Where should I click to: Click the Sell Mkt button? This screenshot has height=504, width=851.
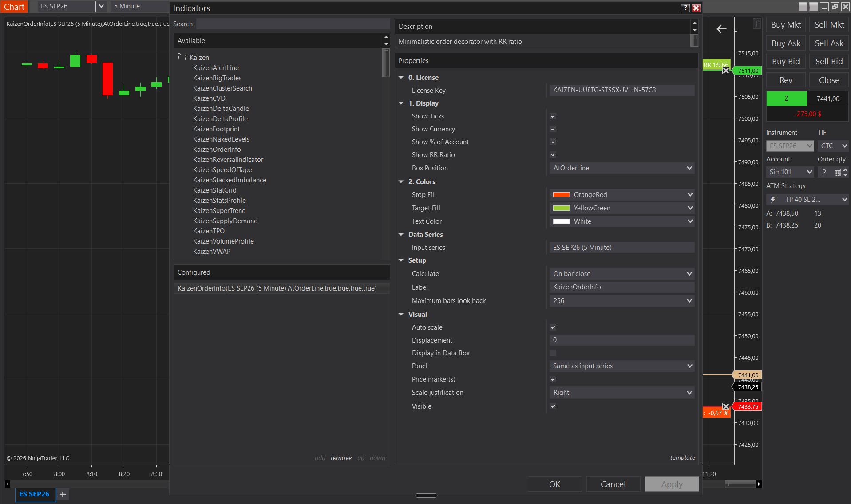829,25
